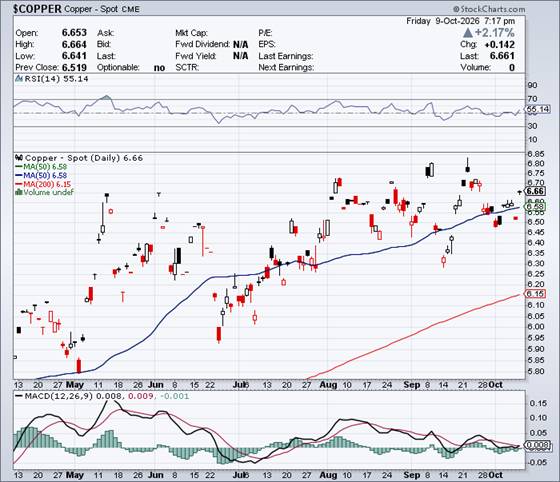560x482 pixels.
Task: Click the Last value 6.661
Action: (x=502, y=56)
